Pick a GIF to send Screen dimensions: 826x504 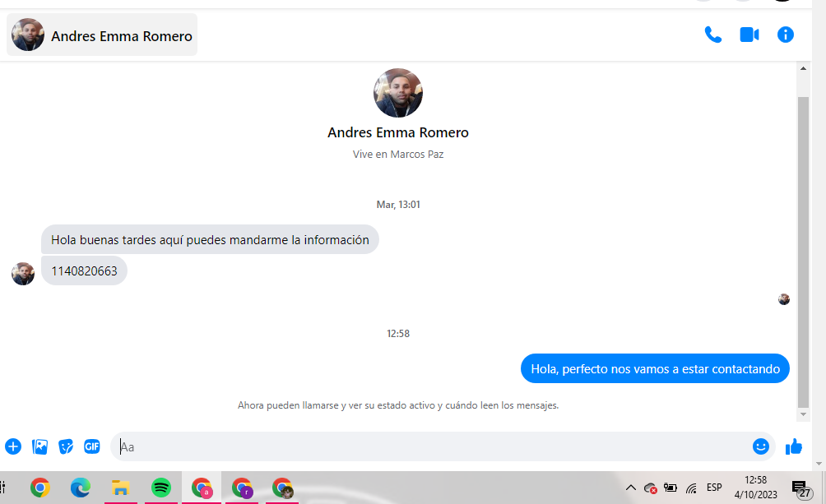point(91,446)
